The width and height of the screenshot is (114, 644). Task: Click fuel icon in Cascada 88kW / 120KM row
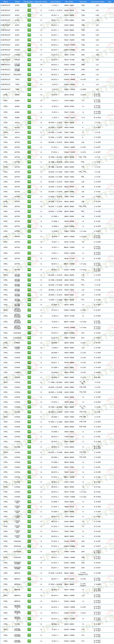(29, 333)
